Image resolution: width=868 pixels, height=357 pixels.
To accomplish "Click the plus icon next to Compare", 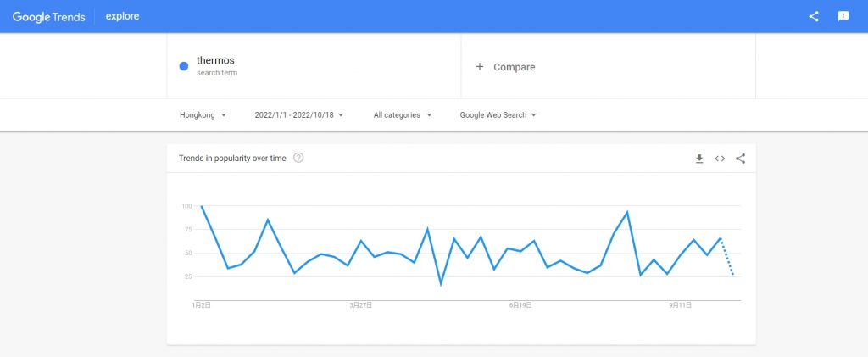I will point(480,67).
